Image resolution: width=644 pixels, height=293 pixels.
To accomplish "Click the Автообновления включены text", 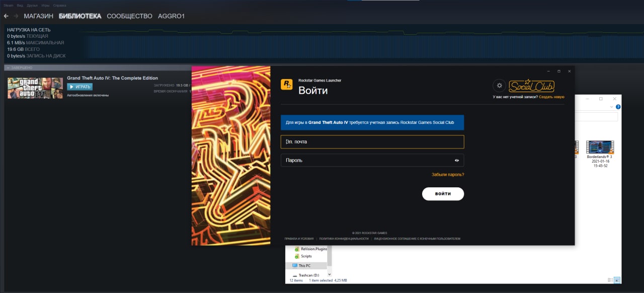I will 88,95.
